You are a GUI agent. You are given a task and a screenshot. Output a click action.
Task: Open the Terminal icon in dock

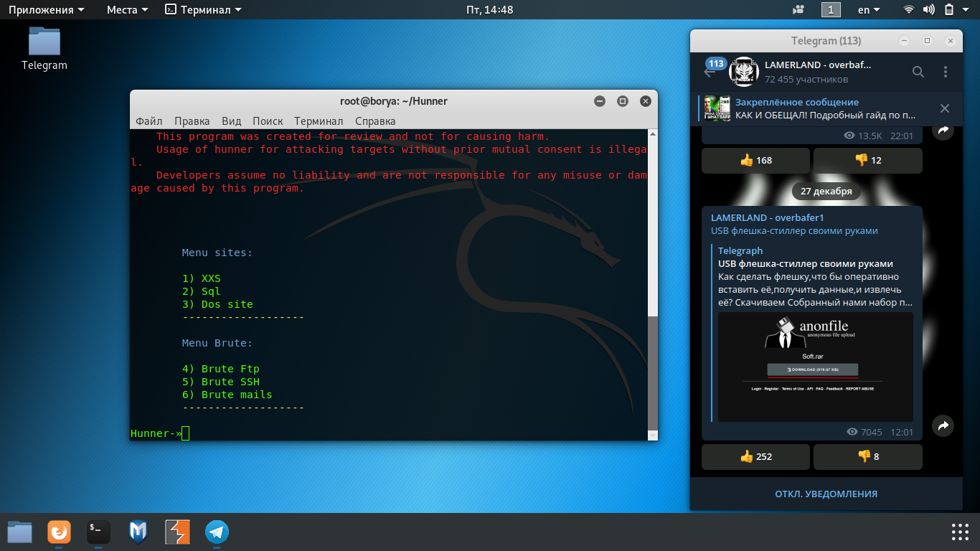tap(98, 532)
